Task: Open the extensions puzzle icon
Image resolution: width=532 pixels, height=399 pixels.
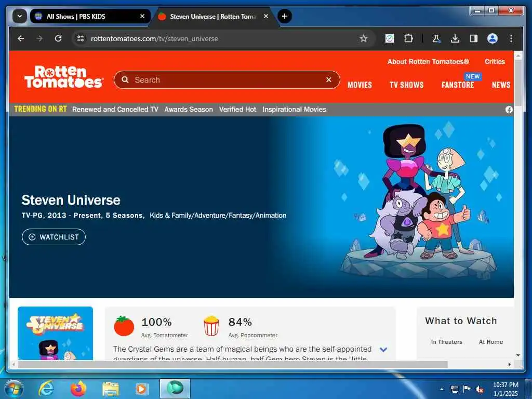Action: (x=408, y=38)
